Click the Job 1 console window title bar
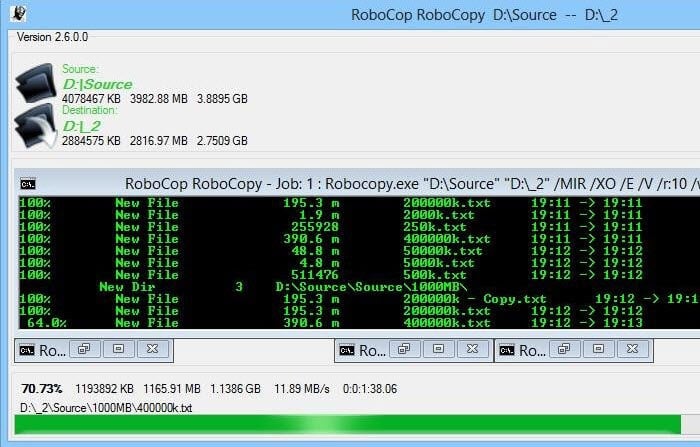 point(357,184)
